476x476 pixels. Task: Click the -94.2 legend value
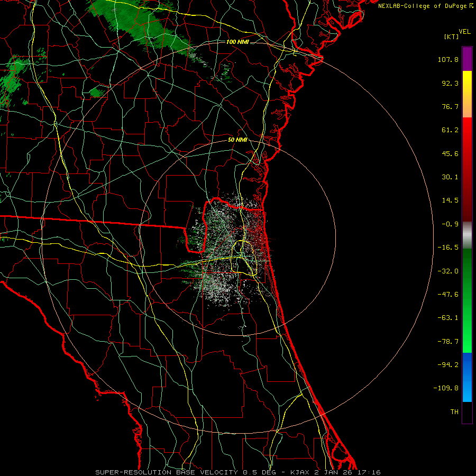(448, 365)
